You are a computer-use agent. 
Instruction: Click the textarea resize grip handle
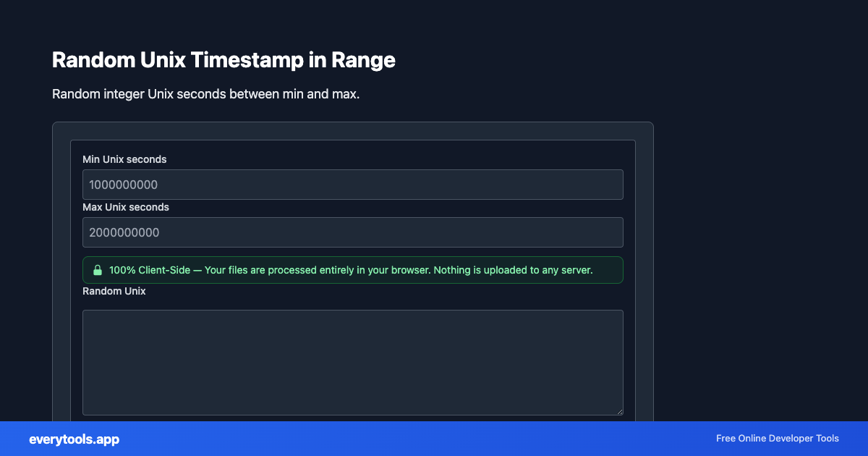[x=619, y=411]
